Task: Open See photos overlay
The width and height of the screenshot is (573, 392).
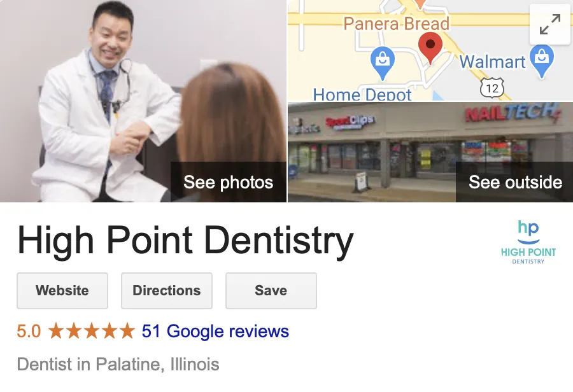Action: (229, 182)
